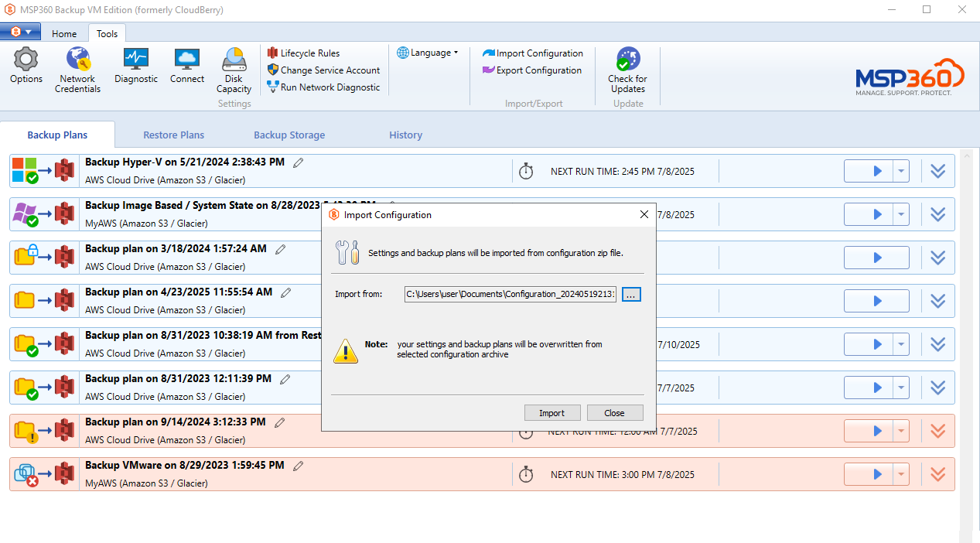Click stopwatch icon on Backup Hyper-V row

click(526, 171)
